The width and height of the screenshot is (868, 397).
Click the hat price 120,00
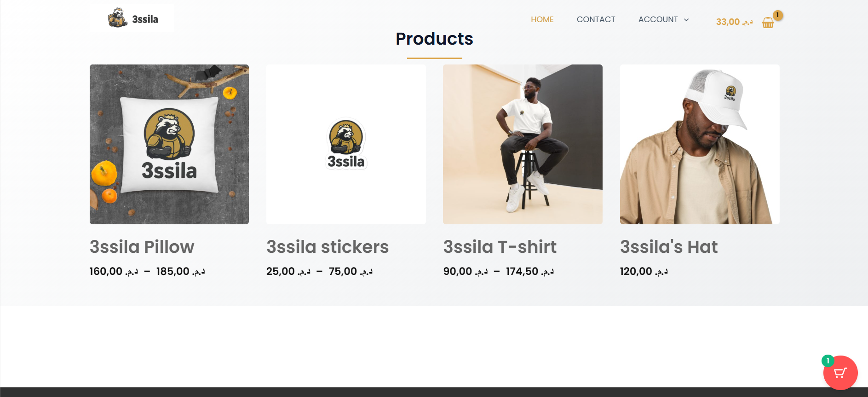644,271
